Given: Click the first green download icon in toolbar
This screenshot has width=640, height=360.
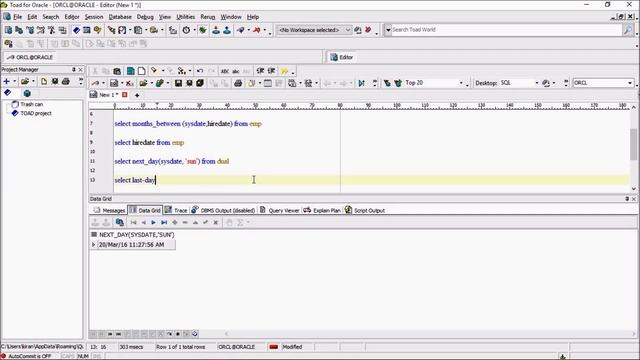Looking at the screenshot, I should pos(216,30).
